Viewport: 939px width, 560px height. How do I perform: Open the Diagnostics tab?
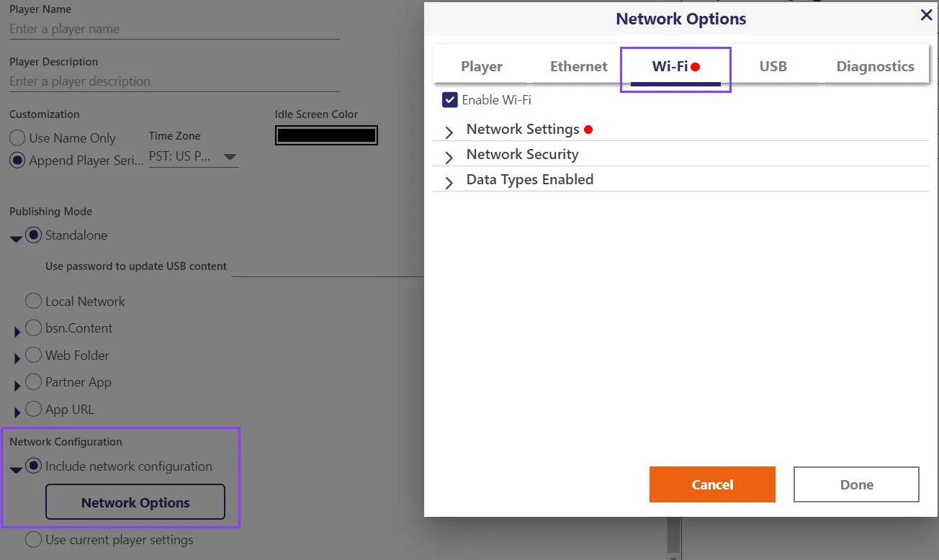tap(875, 66)
